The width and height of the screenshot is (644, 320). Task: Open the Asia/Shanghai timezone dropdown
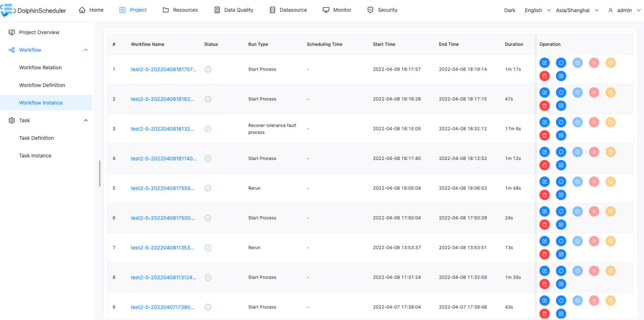pyautogui.click(x=577, y=10)
